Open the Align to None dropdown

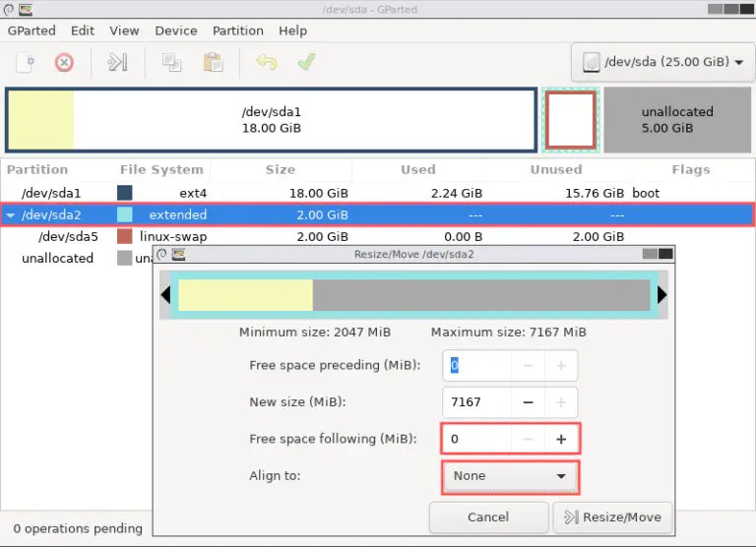510,476
